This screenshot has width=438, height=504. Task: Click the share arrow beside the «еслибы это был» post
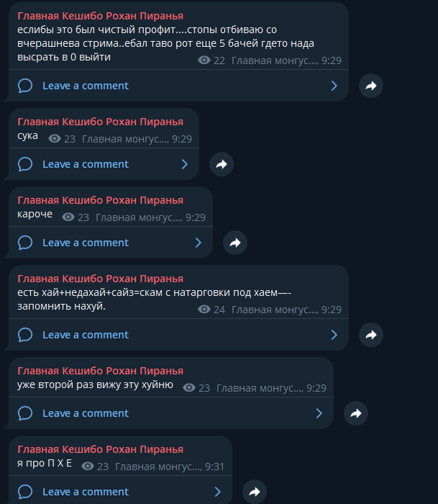[371, 86]
